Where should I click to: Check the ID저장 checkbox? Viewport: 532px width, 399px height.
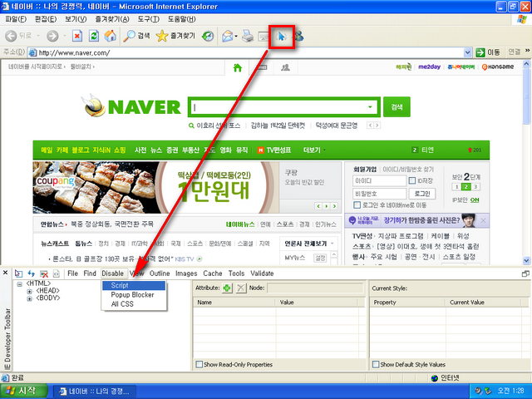point(412,180)
